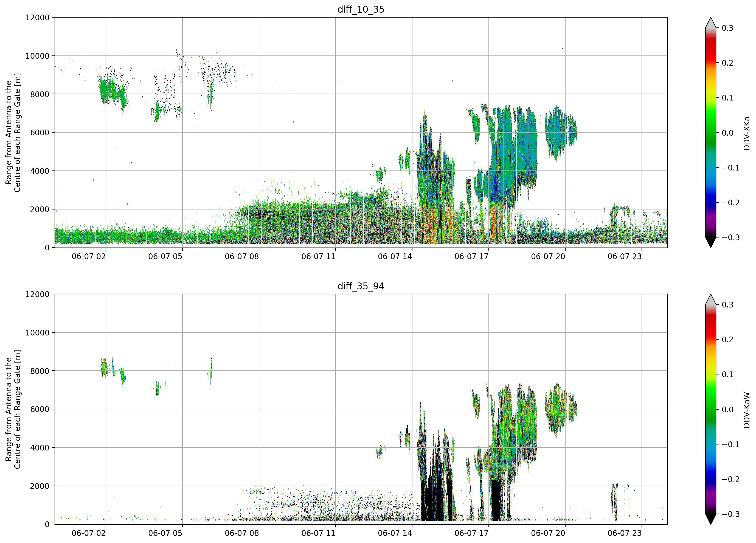Click the top plot y-tick 4000
The width and height of the screenshot is (756, 543).
40,171
